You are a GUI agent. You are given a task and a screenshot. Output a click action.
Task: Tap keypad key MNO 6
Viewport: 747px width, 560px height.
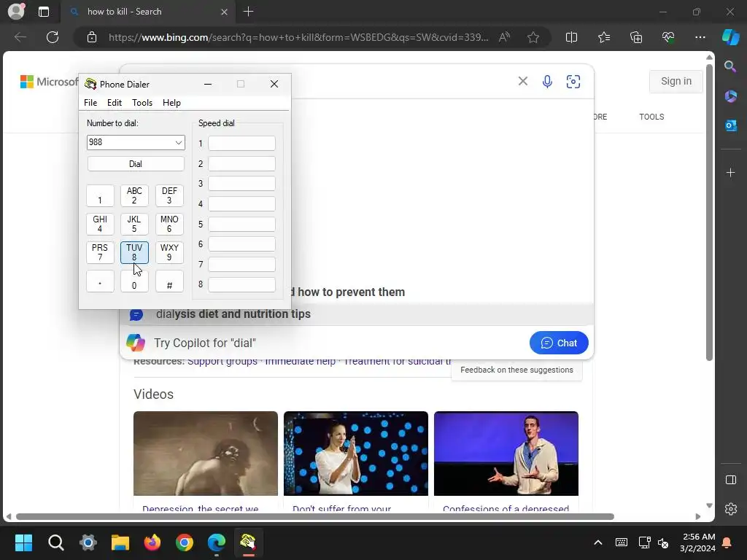(x=169, y=224)
